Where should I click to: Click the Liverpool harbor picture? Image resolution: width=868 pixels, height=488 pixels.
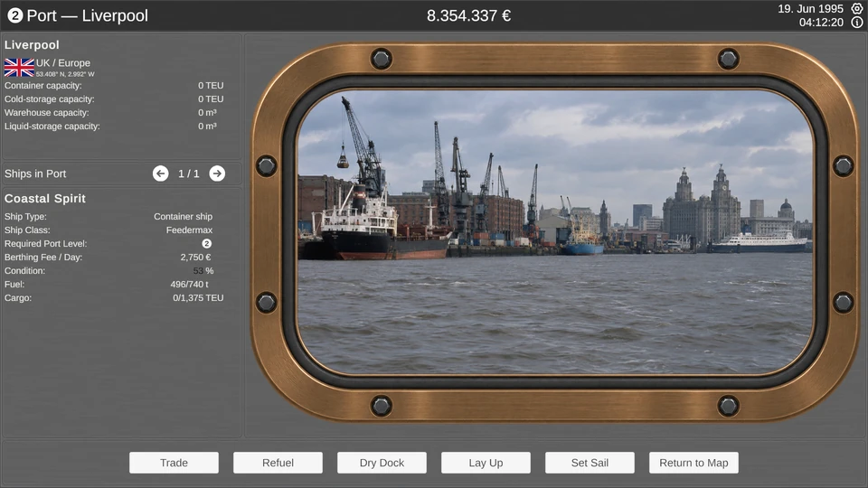point(555,232)
